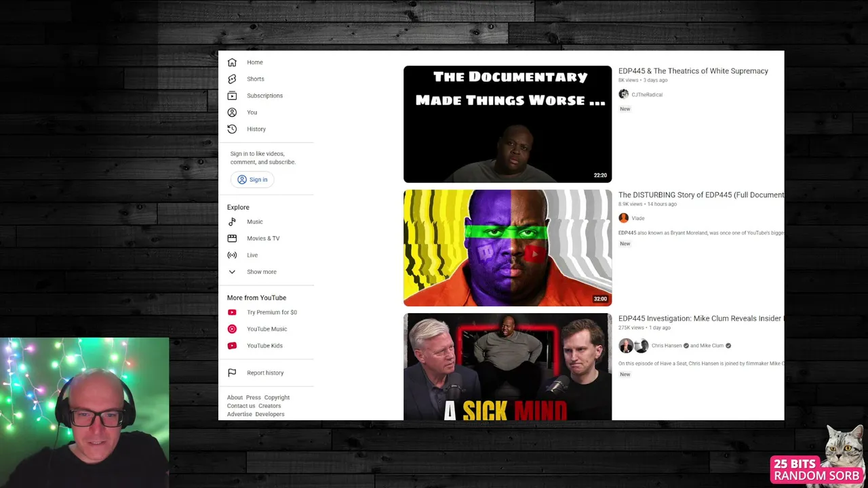Open The DISTURBING Story of EDP445 title
The width and height of the screenshot is (868, 488).
coord(701,195)
